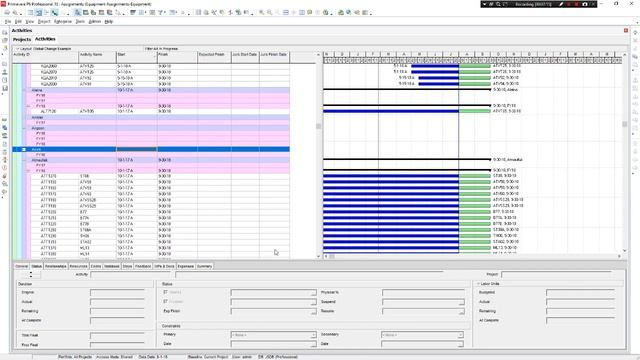640x360 pixels.
Task: Open the Summary details tab
Action: [204, 266]
